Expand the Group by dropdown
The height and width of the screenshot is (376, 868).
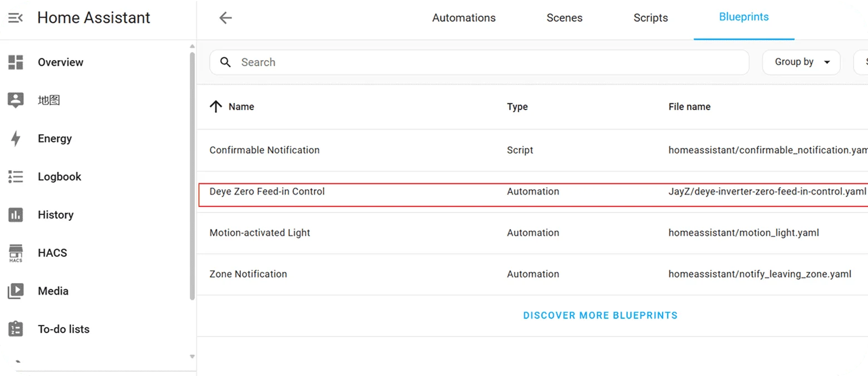pos(801,62)
